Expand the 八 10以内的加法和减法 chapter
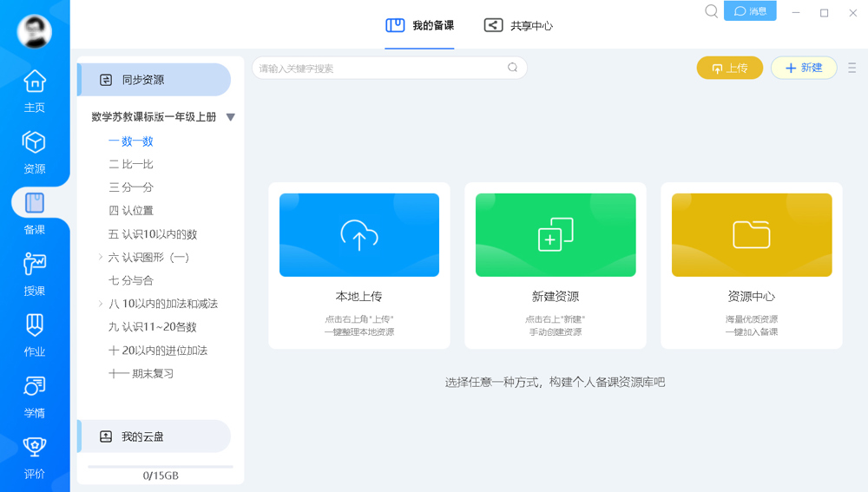 point(101,304)
